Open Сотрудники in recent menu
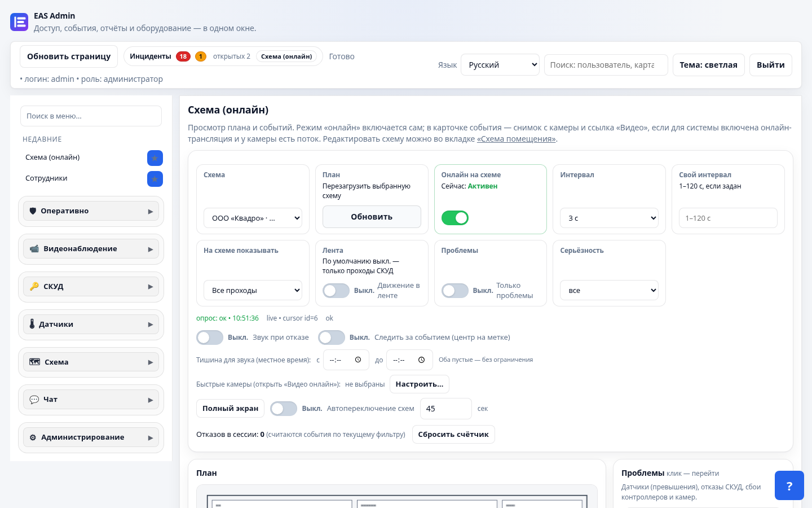This screenshot has height=508, width=812. point(46,178)
